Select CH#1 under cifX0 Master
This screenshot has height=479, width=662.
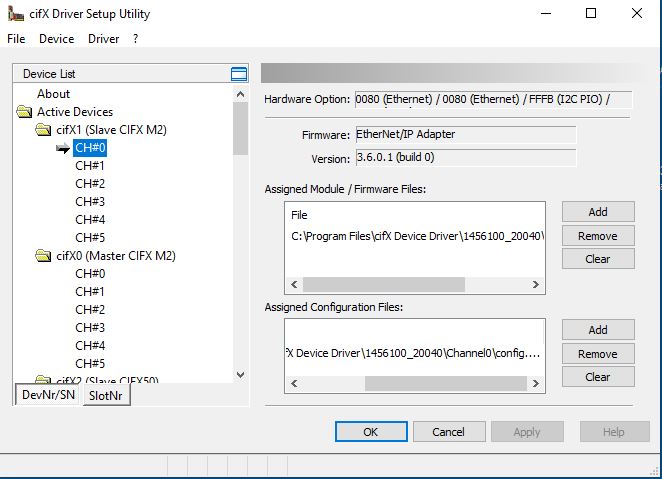pos(90,292)
